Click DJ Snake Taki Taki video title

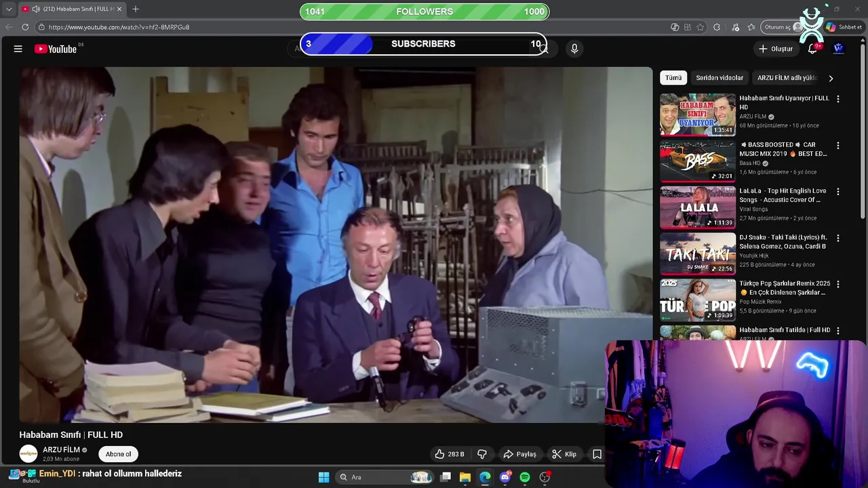783,242
